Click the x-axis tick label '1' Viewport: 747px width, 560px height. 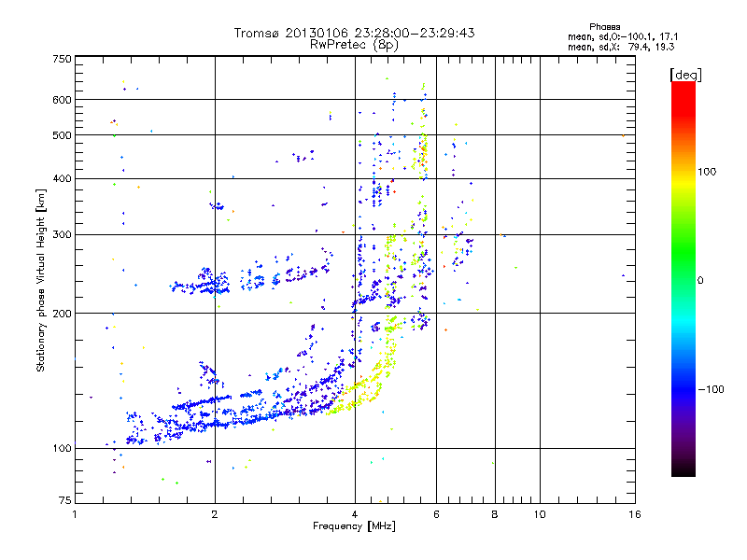(75, 514)
